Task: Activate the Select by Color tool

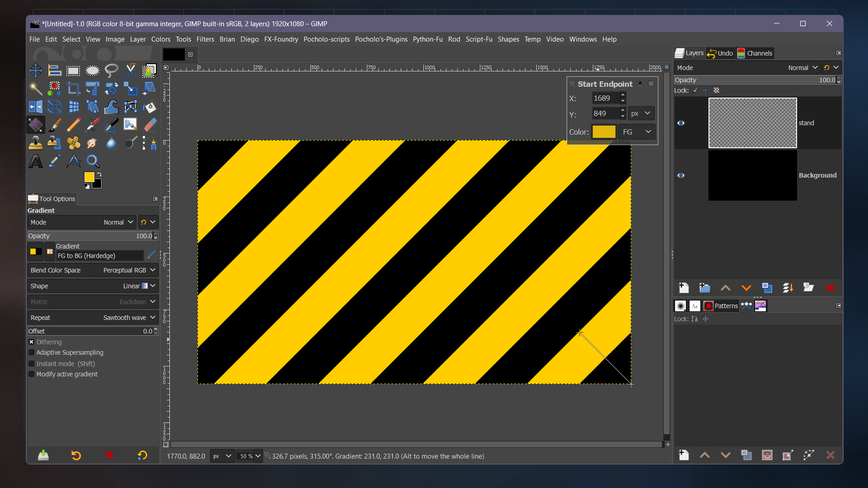Action: point(55,89)
